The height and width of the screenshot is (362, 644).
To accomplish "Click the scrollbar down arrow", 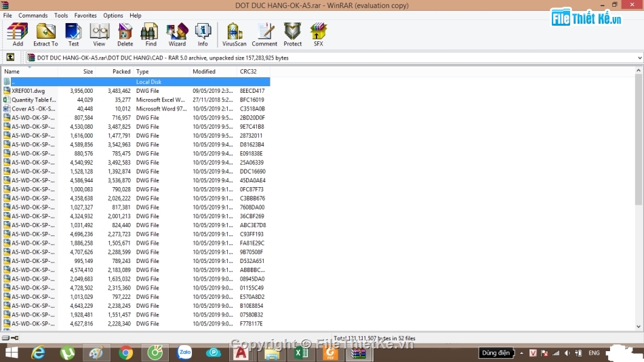I will (x=639, y=326).
